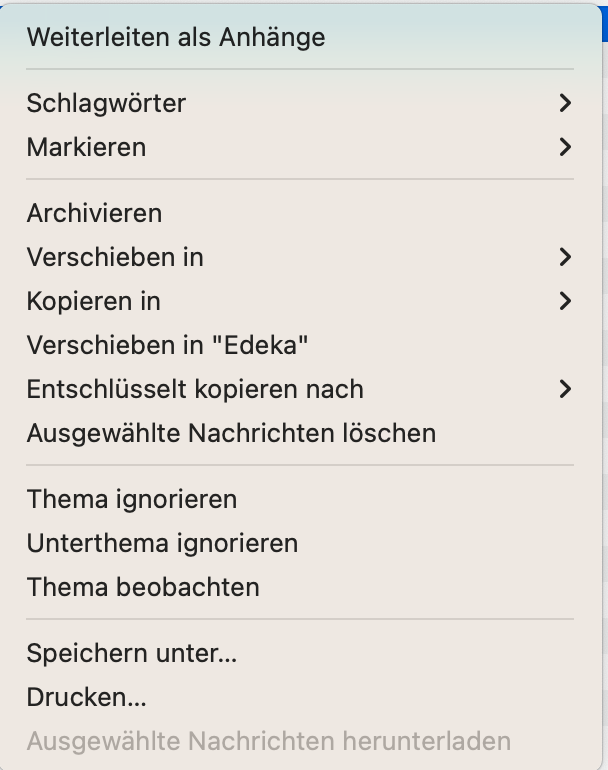608x770 pixels.
Task: Expand the arrow next to Schlagwörter
Action: pyautogui.click(x=565, y=103)
